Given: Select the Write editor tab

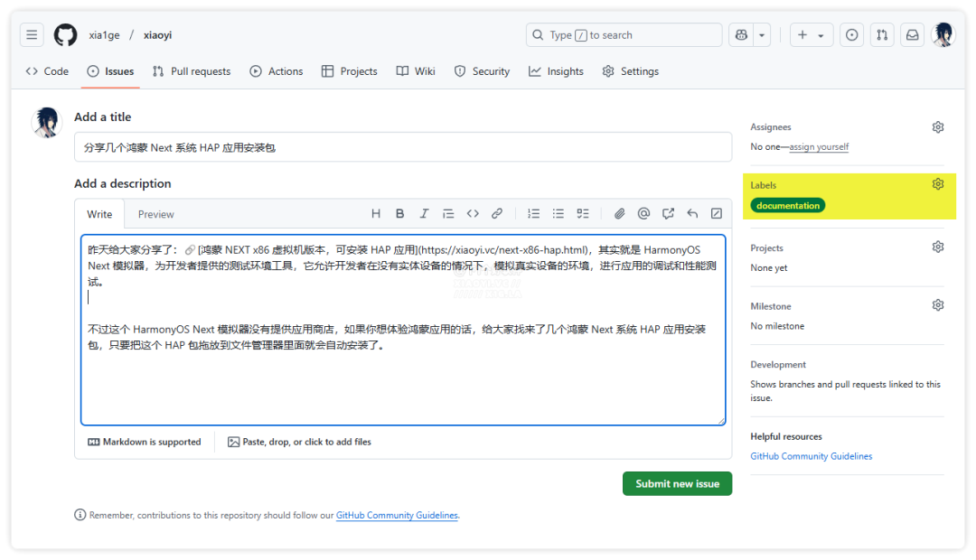Looking at the screenshot, I should point(99,214).
